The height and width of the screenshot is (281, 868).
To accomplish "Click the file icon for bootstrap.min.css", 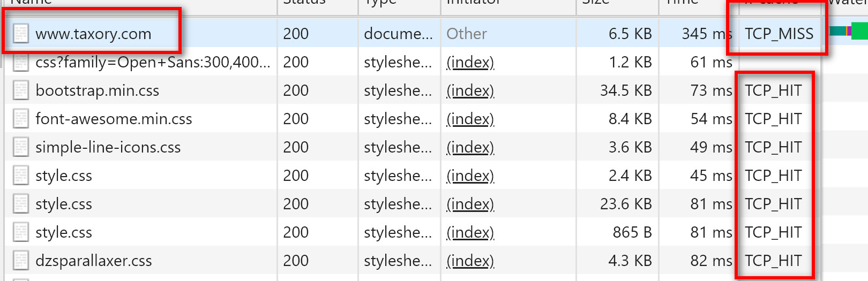I will pos(20,90).
